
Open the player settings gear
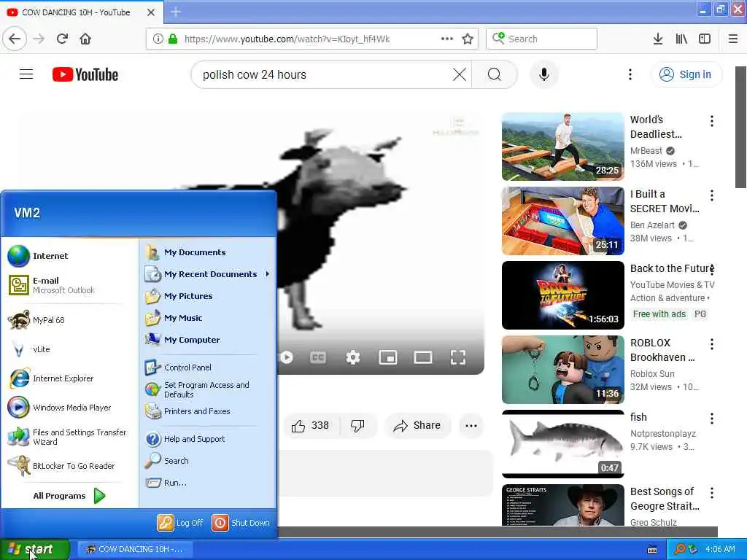353,357
